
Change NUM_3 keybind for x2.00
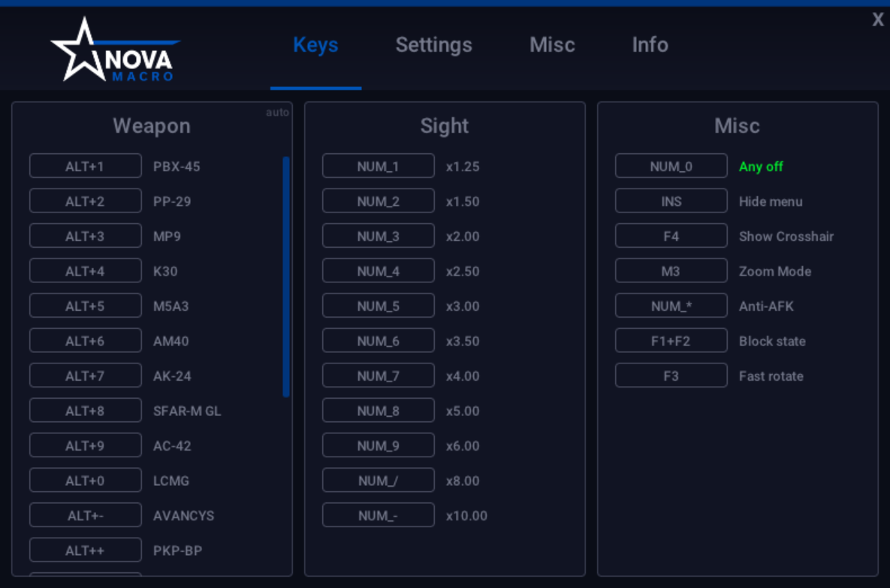378,236
